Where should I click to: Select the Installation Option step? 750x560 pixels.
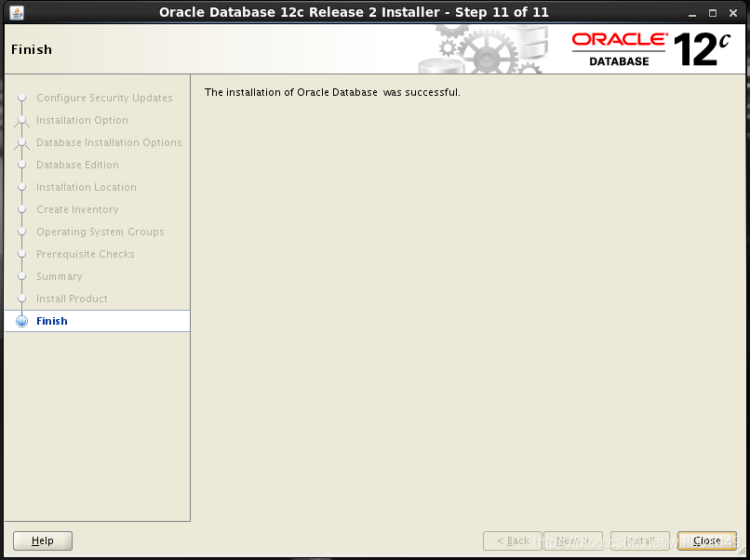[x=82, y=120]
